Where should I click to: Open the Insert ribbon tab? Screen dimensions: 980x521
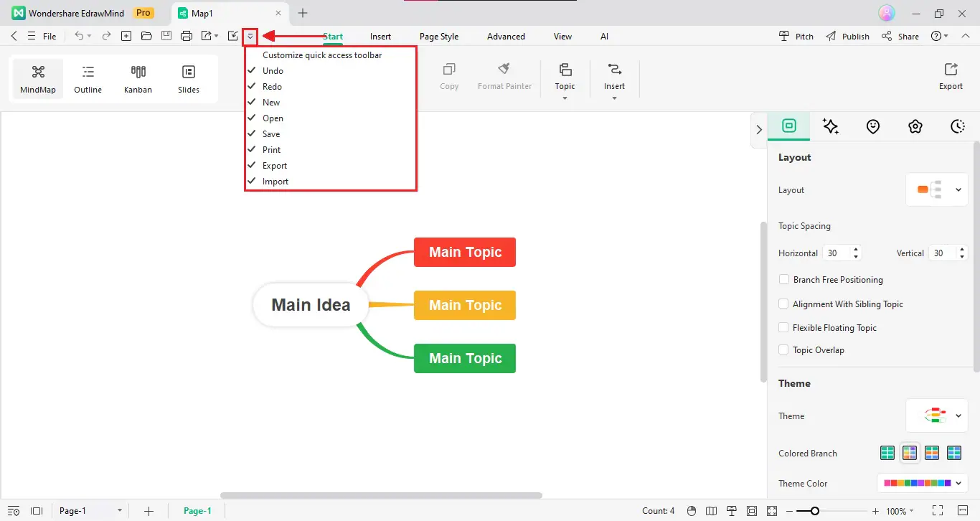(380, 37)
